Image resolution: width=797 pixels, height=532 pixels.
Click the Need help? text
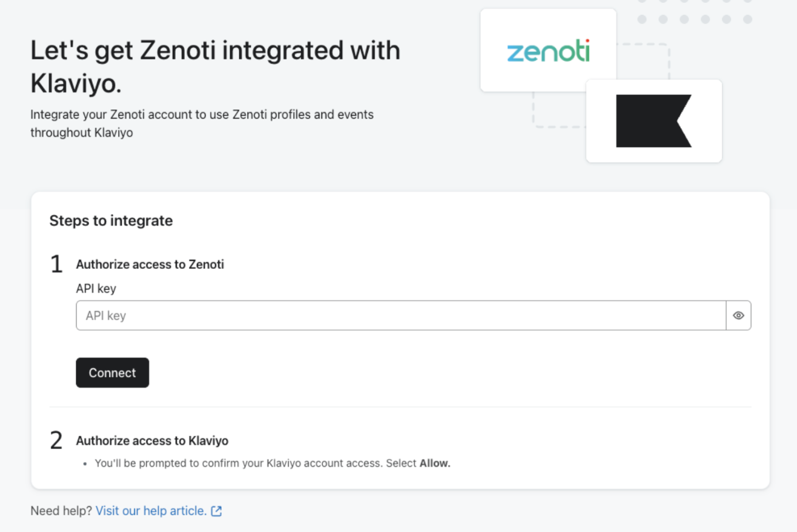pyautogui.click(x=61, y=511)
